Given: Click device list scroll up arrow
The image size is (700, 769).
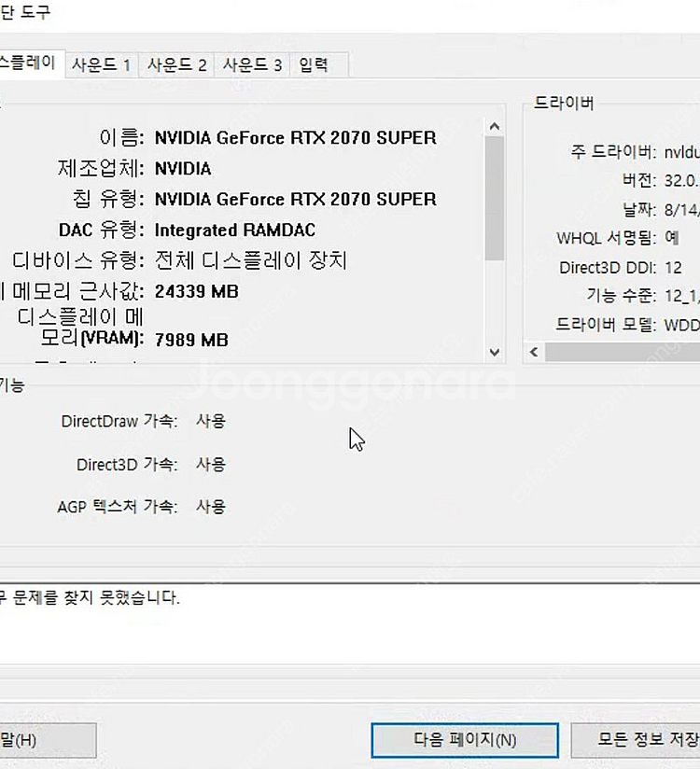Looking at the screenshot, I should [x=495, y=127].
